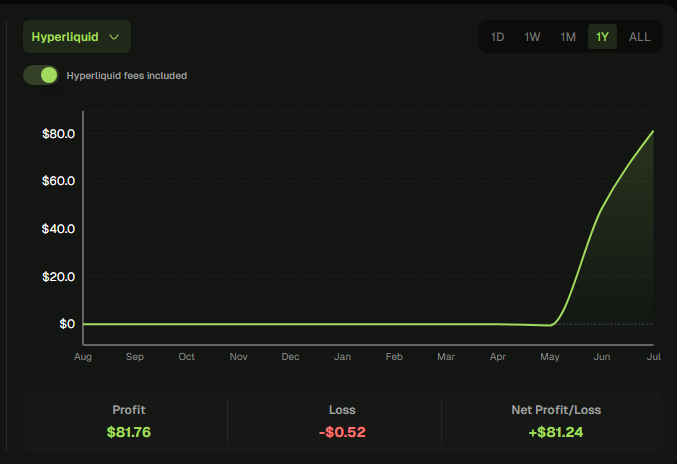
Task: Click the Loss value -$0.52
Action: (342, 432)
